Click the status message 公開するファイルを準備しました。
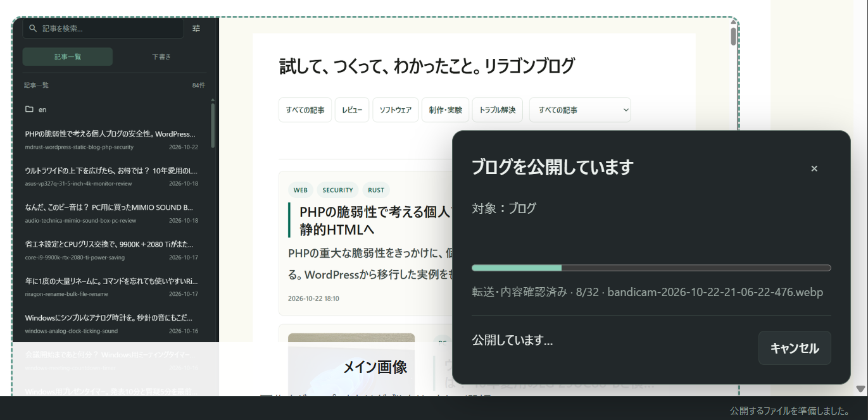The image size is (868, 420). coord(790,411)
